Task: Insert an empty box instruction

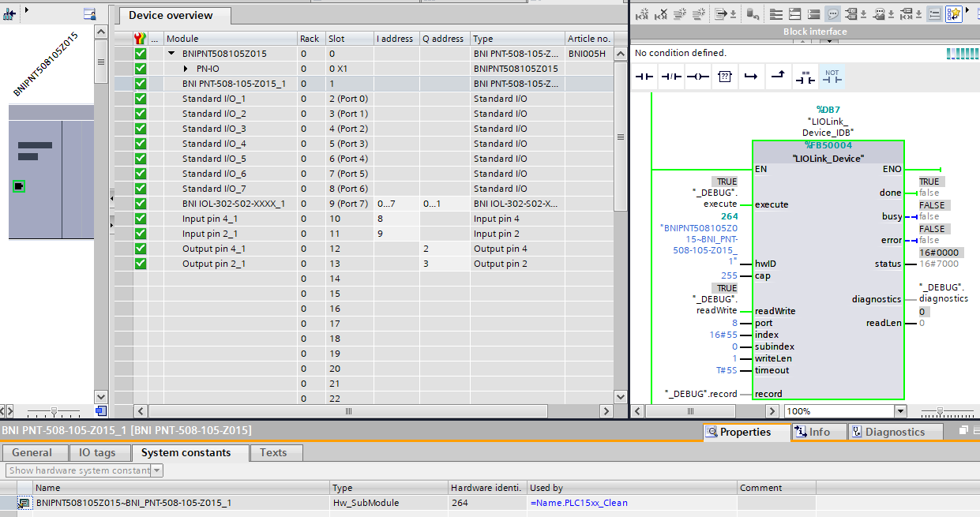Action: [724, 77]
